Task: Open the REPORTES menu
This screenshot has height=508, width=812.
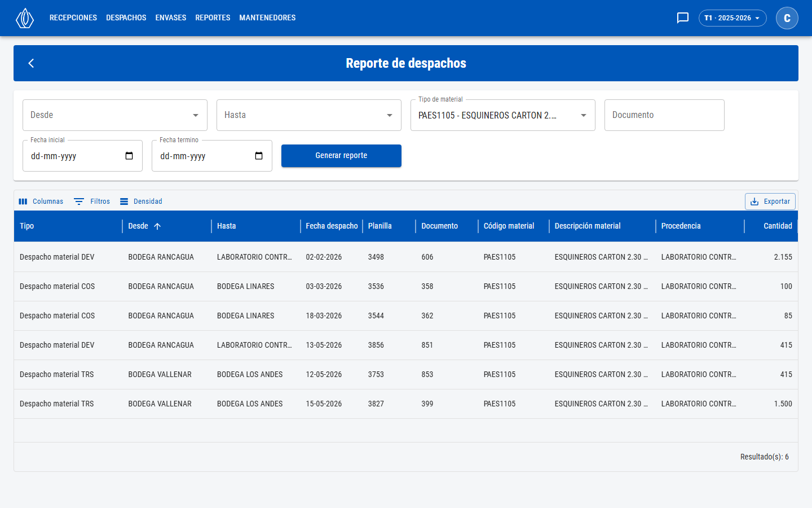Action: (x=213, y=18)
